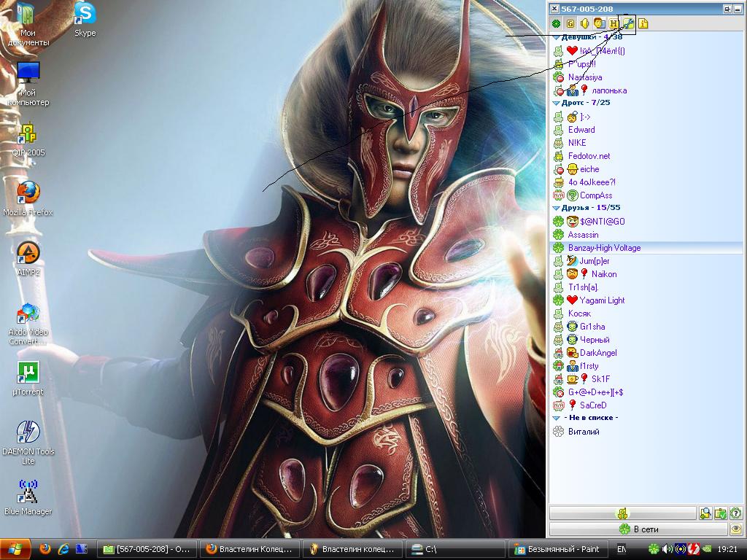Open the 'В сети' status selector
The width and height of the screenshot is (747, 560).
(x=638, y=529)
